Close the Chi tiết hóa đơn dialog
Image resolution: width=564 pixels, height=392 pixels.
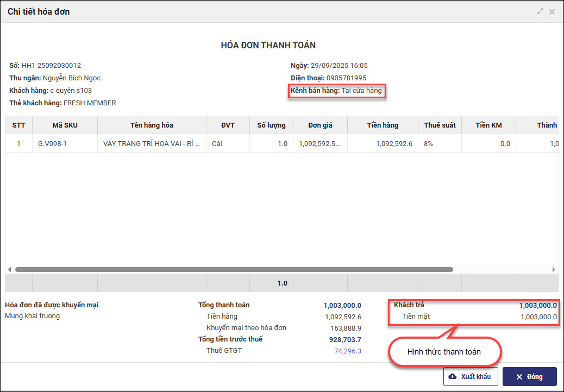click(552, 11)
